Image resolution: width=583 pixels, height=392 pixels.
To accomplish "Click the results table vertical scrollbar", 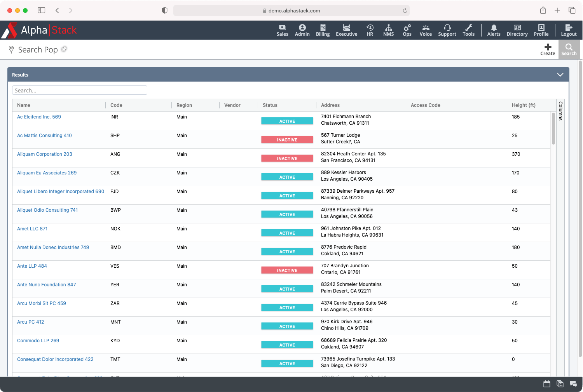I will [553, 129].
